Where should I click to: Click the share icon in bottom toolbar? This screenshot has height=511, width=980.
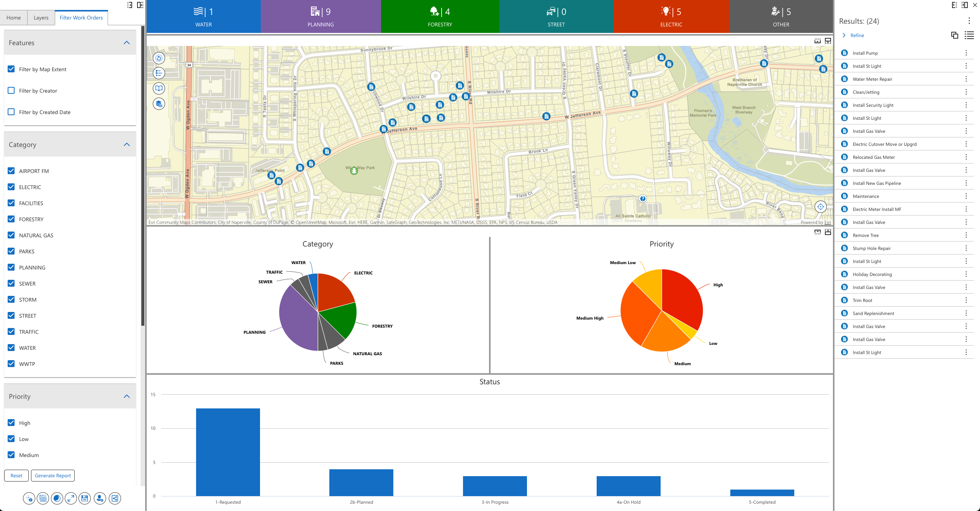click(115, 498)
